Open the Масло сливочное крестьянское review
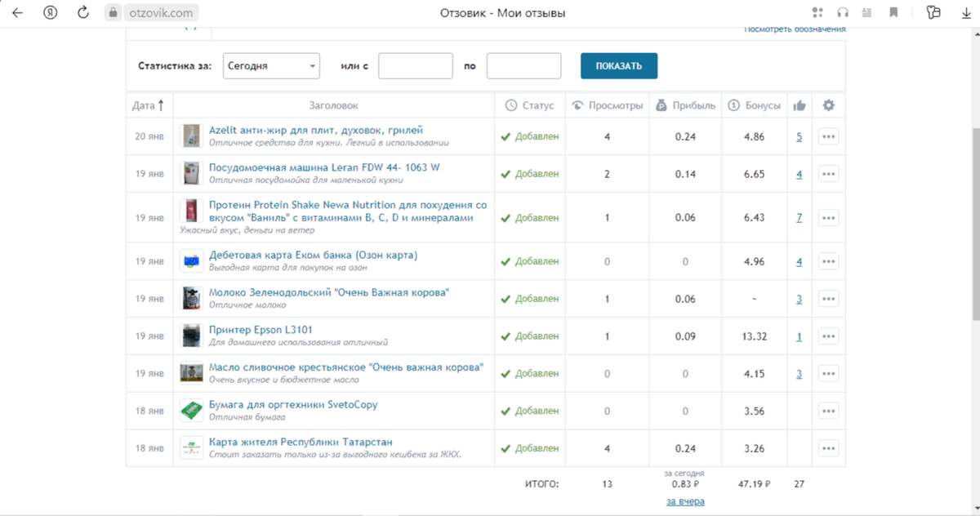 point(346,367)
